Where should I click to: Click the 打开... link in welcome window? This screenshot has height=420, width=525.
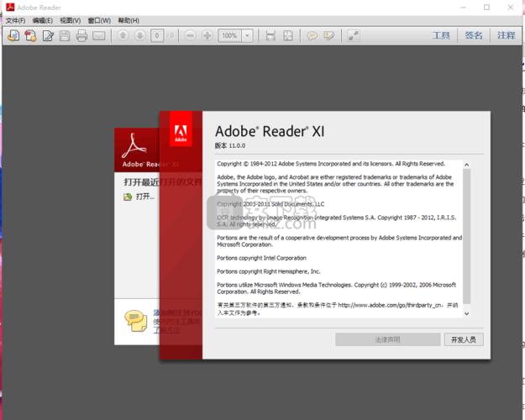tap(145, 197)
